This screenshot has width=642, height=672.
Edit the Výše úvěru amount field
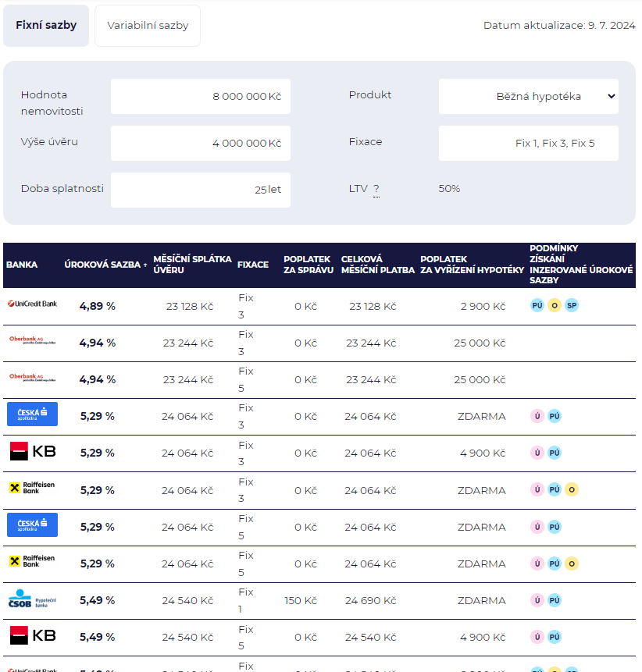coord(200,143)
